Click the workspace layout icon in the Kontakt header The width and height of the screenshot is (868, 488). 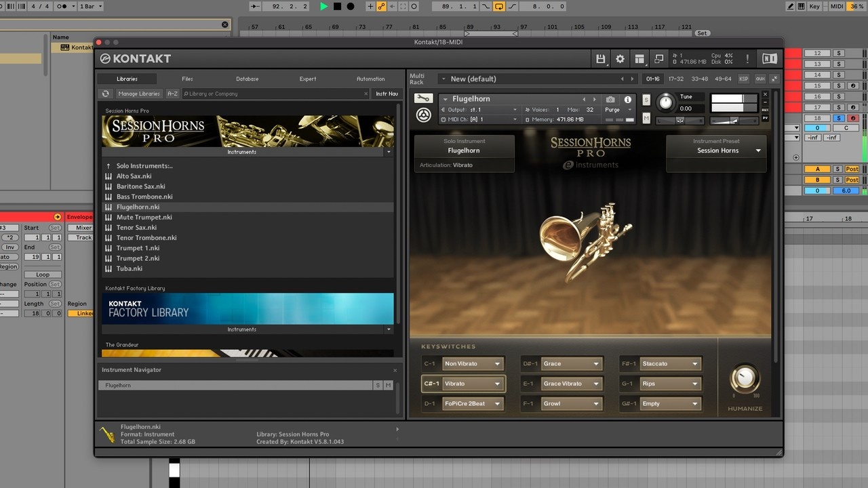[x=639, y=59]
